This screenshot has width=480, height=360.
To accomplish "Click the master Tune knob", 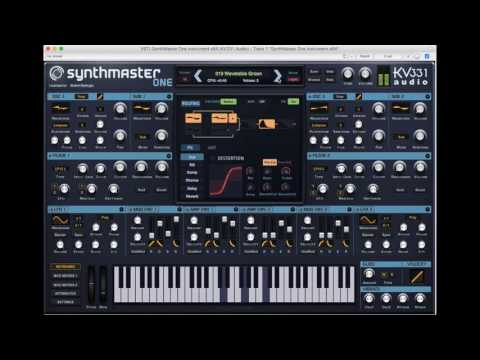I will 348,73.
